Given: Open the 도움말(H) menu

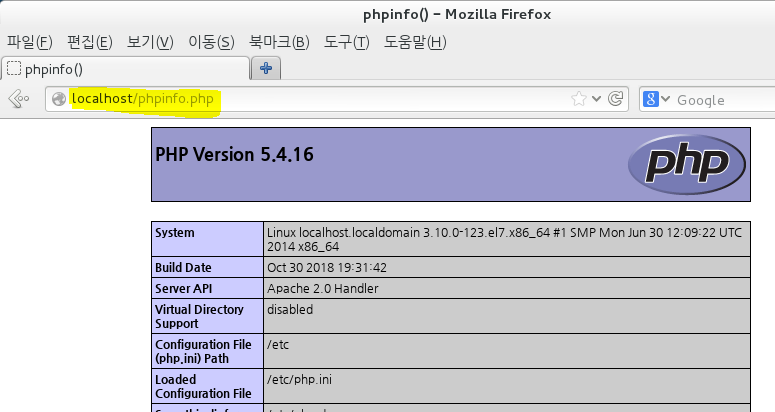Looking at the screenshot, I should [x=415, y=42].
